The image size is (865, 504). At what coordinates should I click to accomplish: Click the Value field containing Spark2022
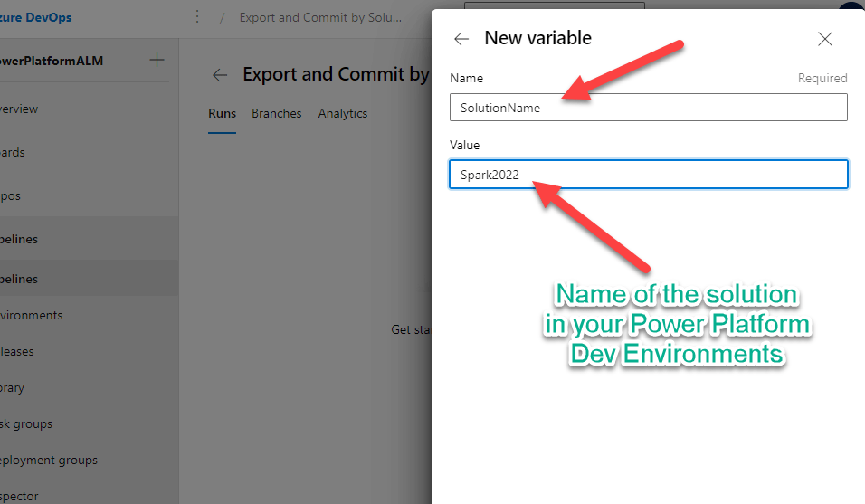coord(648,175)
